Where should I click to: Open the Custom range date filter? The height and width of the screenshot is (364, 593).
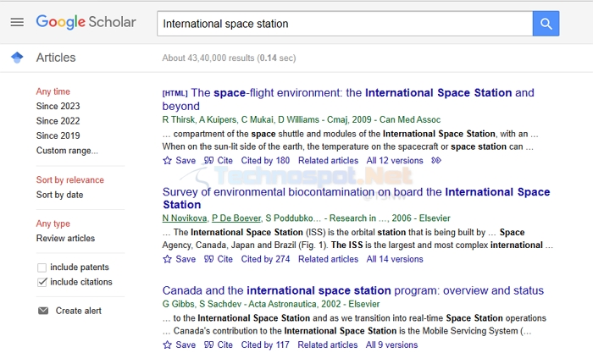pos(67,151)
